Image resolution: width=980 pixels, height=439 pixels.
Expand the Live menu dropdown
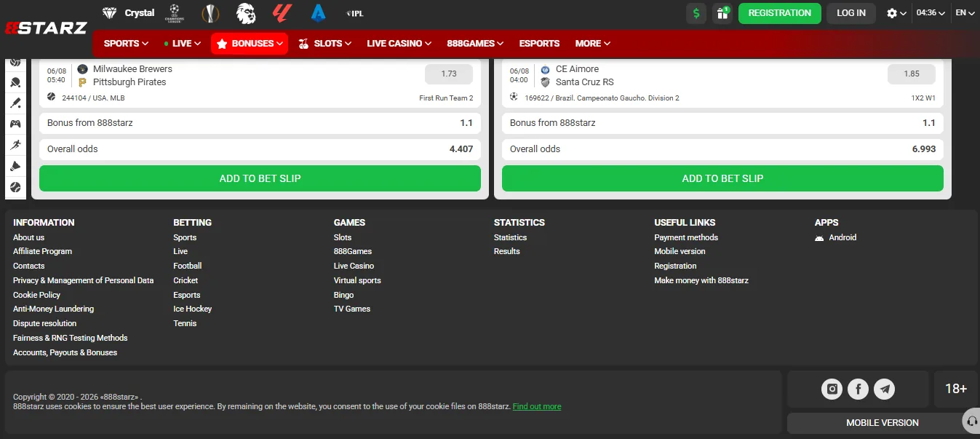click(x=183, y=44)
